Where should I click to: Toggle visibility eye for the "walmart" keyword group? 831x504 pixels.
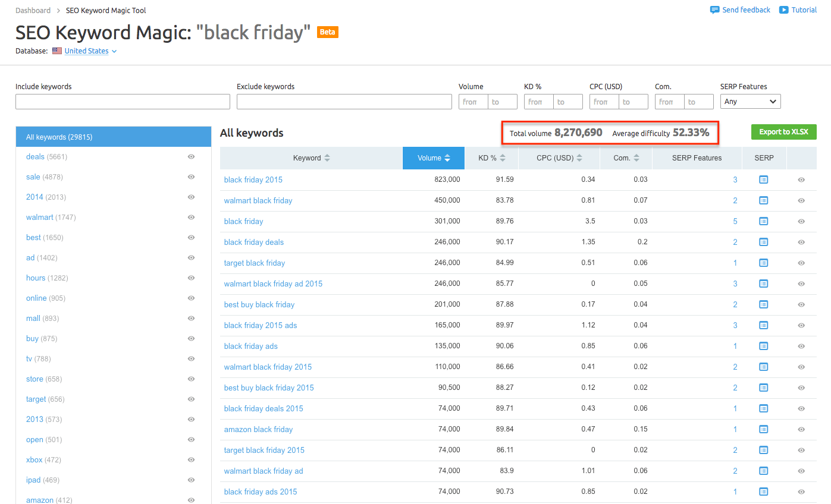191,217
